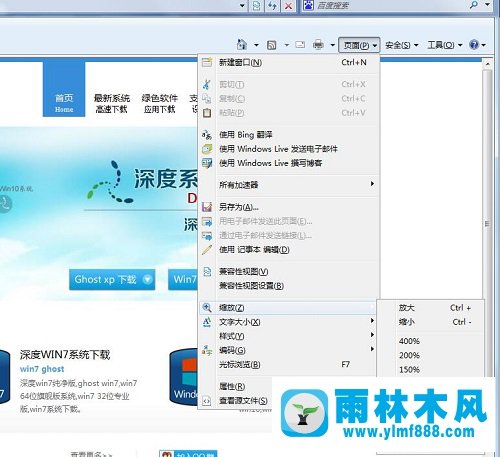Image resolution: width=500 pixels, height=457 pixels.
Task: Set zoom level to 200%
Action: 430,355
